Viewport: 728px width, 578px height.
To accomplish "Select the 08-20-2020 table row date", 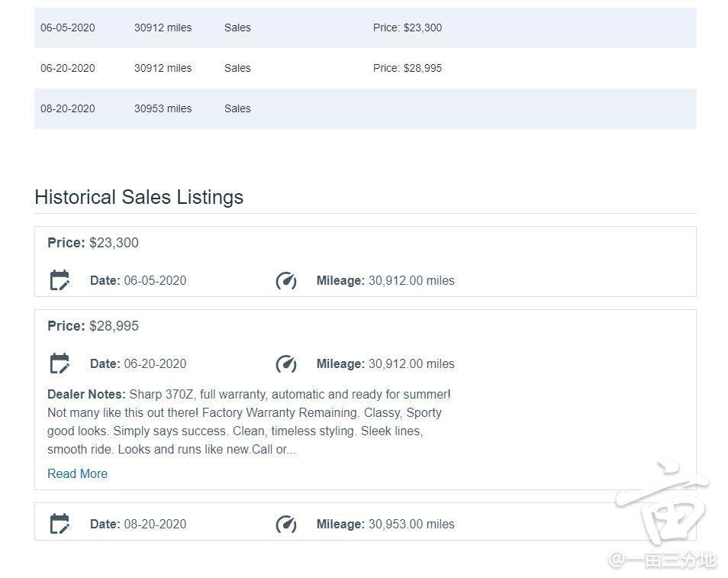I will coord(68,108).
